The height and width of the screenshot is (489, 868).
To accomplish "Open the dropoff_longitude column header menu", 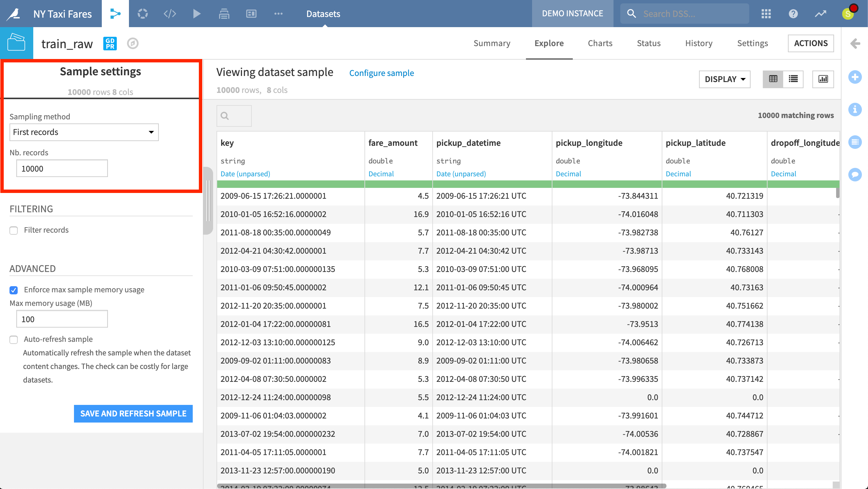I will coord(805,143).
